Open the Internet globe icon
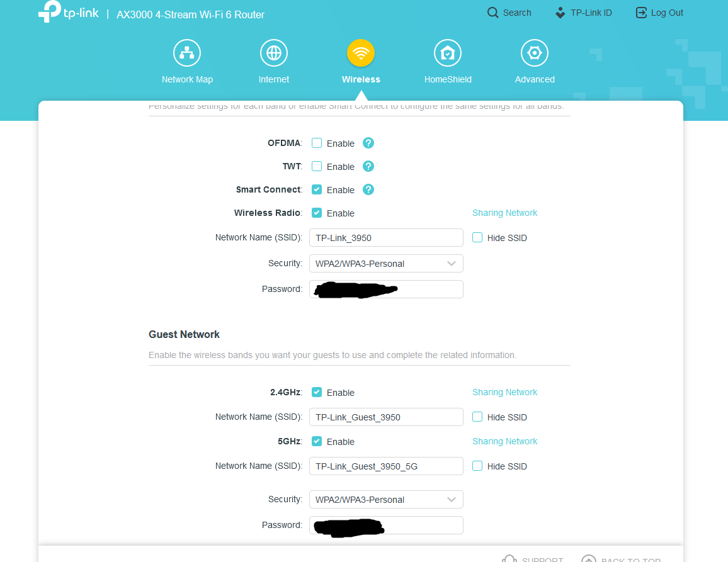This screenshot has width=728, height=562. [x=274, y=53]
